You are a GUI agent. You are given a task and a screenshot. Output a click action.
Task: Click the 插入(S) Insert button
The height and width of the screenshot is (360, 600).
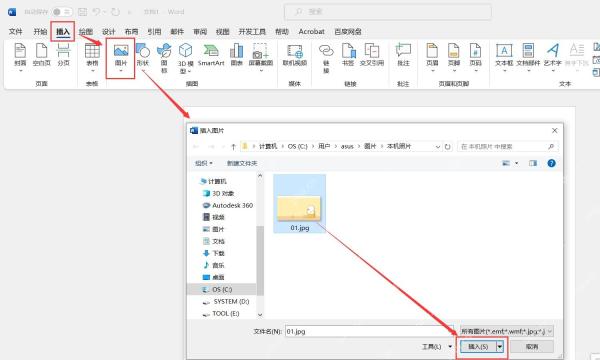[x=478, y=347]
